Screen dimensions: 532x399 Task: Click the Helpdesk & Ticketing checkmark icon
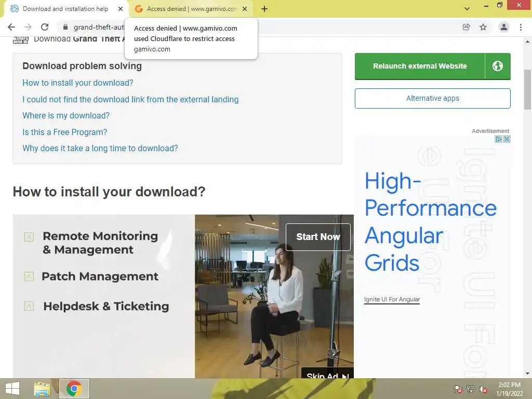29,306
